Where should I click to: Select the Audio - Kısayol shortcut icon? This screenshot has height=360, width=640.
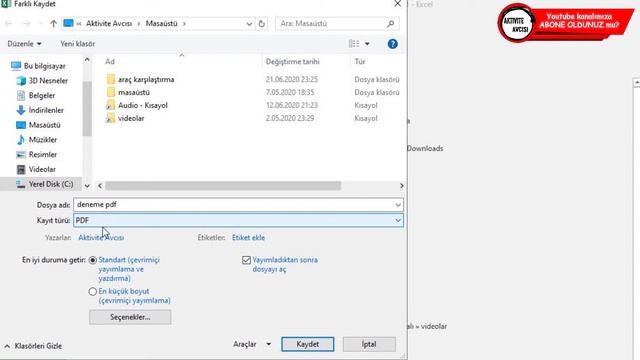click(x=111, y=105)
